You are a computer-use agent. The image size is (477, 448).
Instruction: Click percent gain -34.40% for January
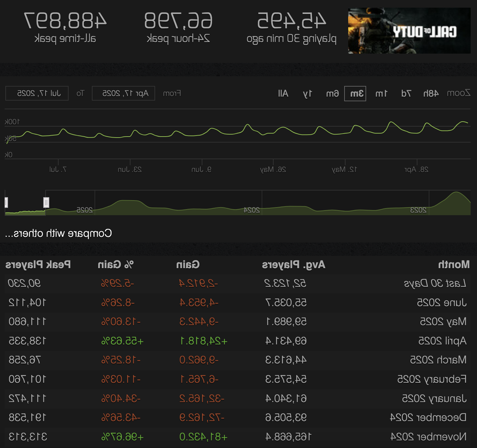click(121, 399)
